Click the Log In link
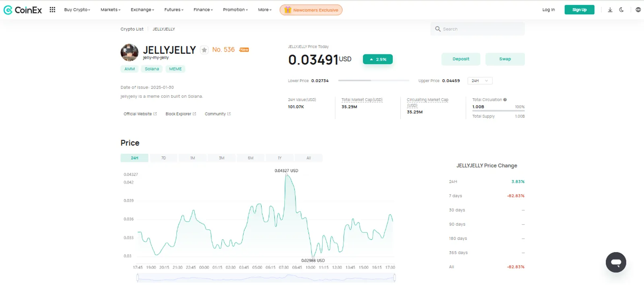 click(x=548, y=10)
